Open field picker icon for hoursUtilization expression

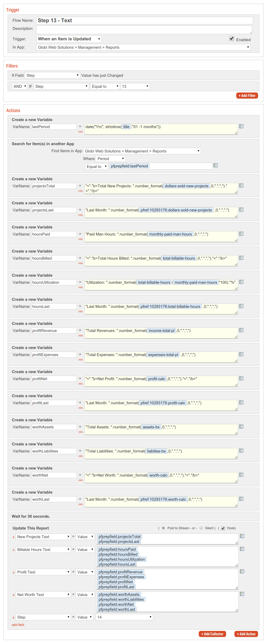point(241,282)
